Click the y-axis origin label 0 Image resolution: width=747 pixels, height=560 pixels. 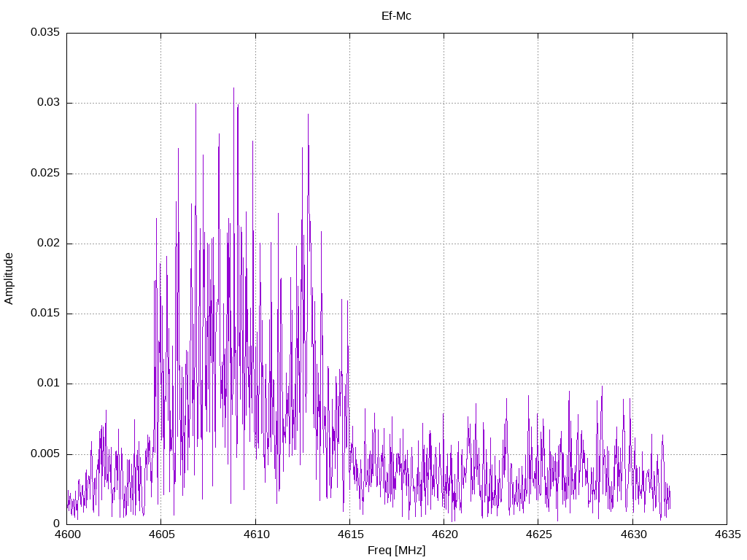pyautogui.click(x=57, y=524)
